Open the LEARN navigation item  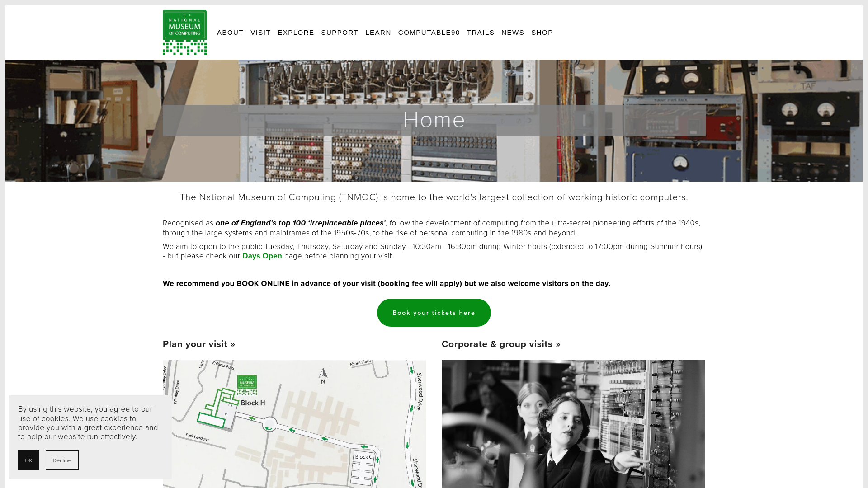(378, 33)
